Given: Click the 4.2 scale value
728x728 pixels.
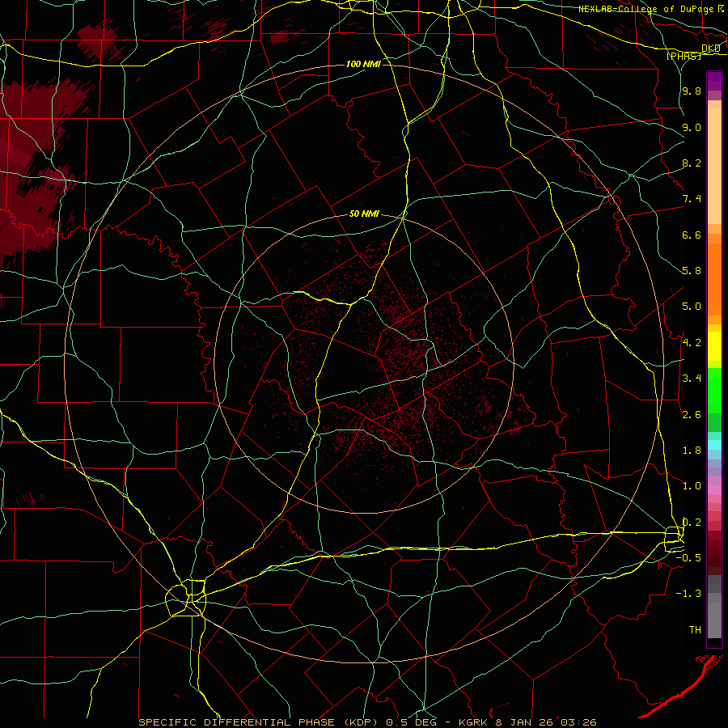Looking at the screenshot, I should pyautogui.click(x=692, y=343).
